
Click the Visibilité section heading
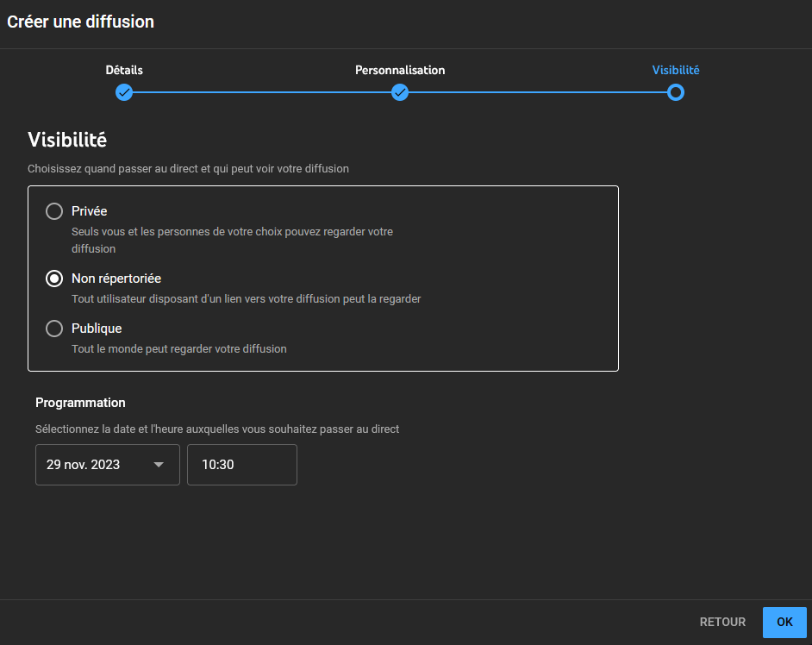tap(67, 140)
